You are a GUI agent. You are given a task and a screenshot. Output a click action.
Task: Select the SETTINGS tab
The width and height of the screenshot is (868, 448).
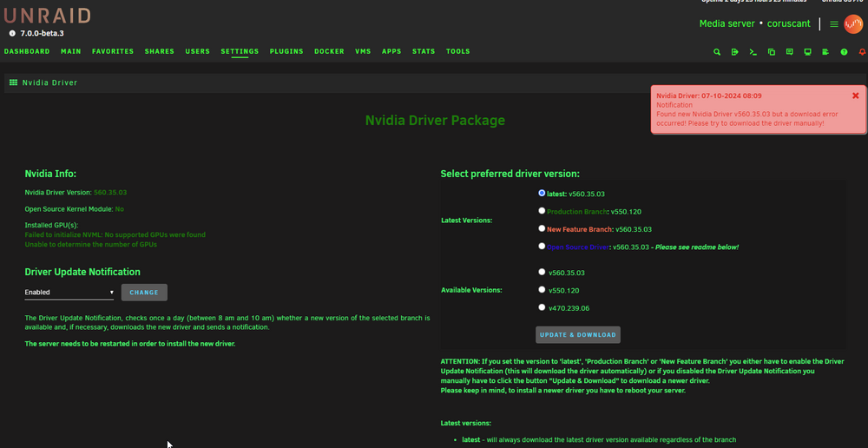(240, 51)
